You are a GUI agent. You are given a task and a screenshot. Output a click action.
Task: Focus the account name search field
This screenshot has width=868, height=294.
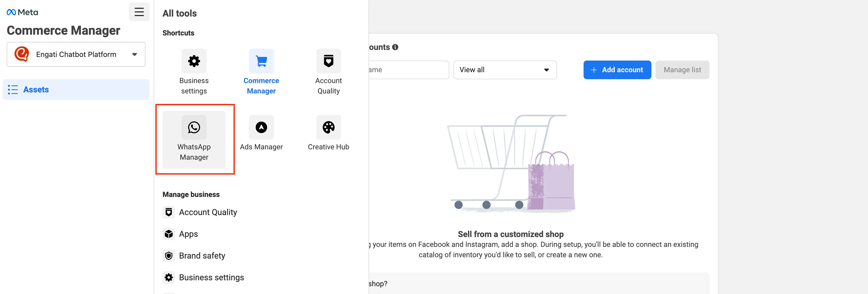point(408,70)
